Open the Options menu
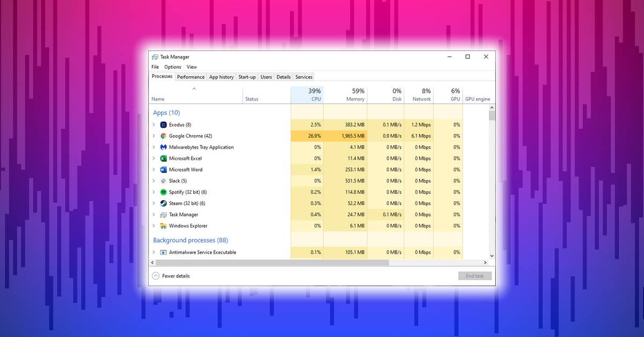The image size is (644, 337). click(172, 67)
